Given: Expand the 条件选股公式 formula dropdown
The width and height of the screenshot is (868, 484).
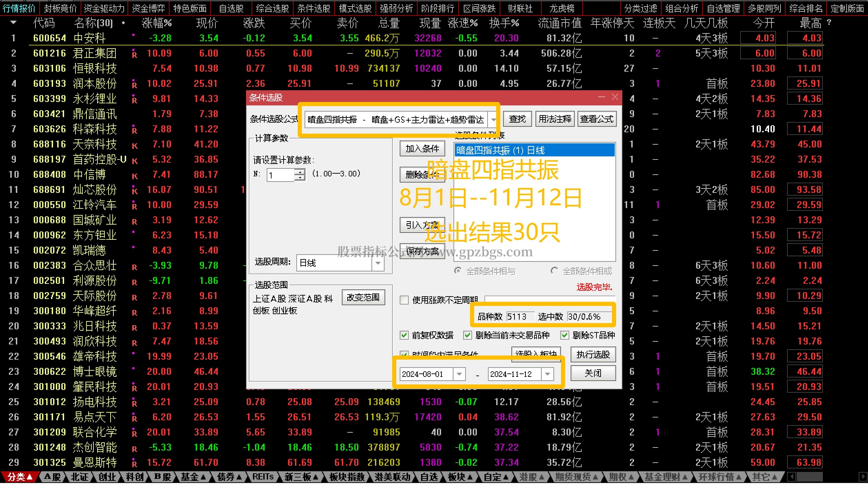Looking at the screenshot, I should click(x=493, y=120).
